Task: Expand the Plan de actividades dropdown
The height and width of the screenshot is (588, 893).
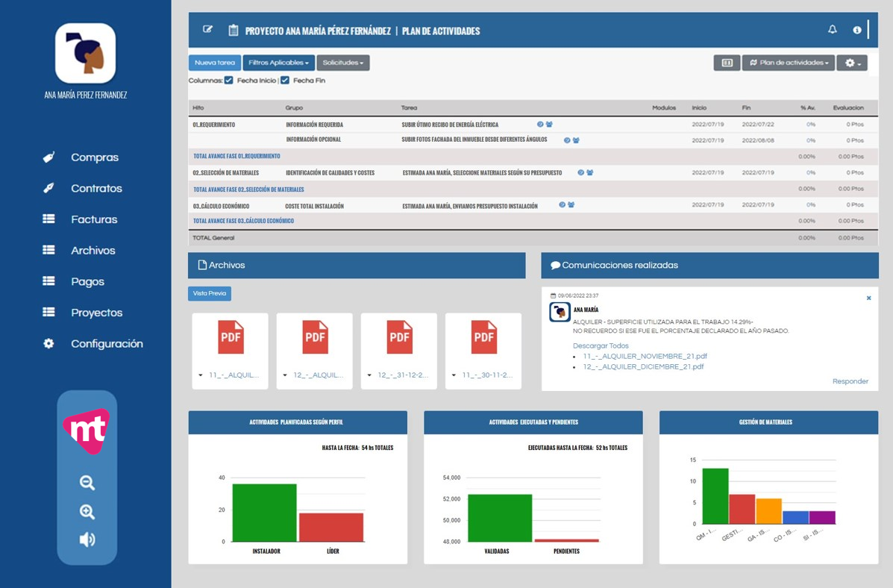Action: point(789,63)
